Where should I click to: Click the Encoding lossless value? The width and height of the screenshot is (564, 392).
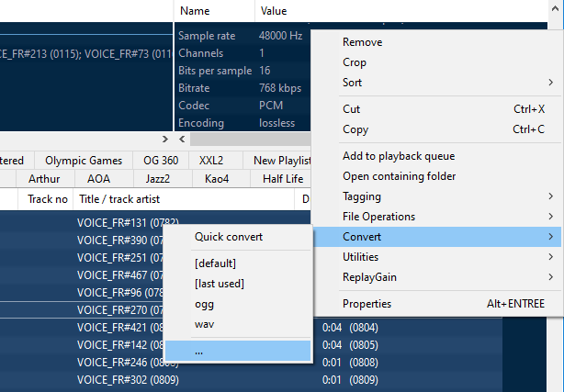[276, 123]
